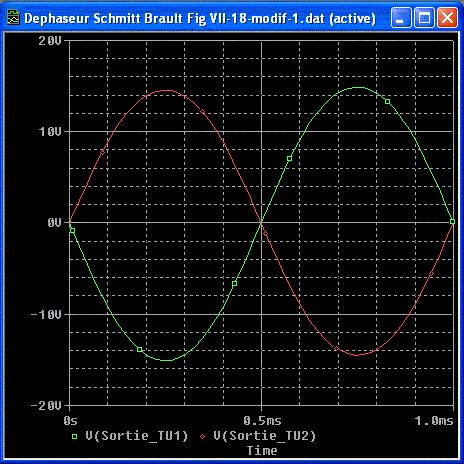Click the 1.0ms x-axis label
Screen dimensions: 464x464
coord(434,421)
